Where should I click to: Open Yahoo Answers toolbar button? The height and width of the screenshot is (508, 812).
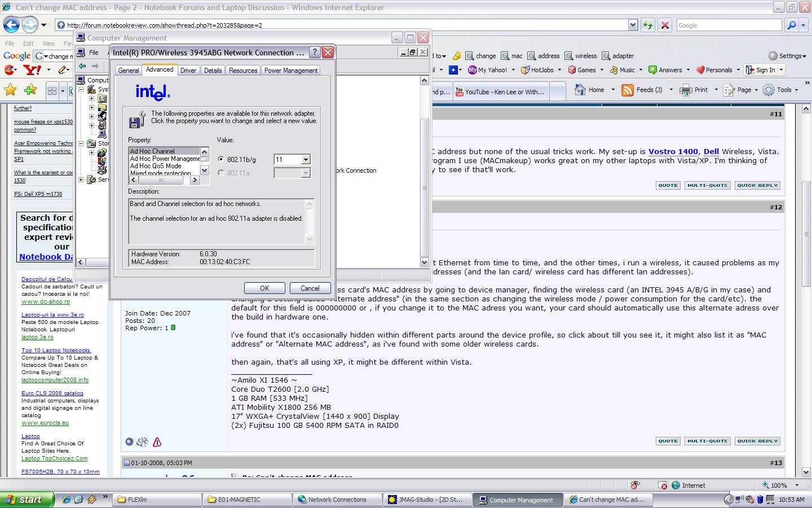(665, 70)
